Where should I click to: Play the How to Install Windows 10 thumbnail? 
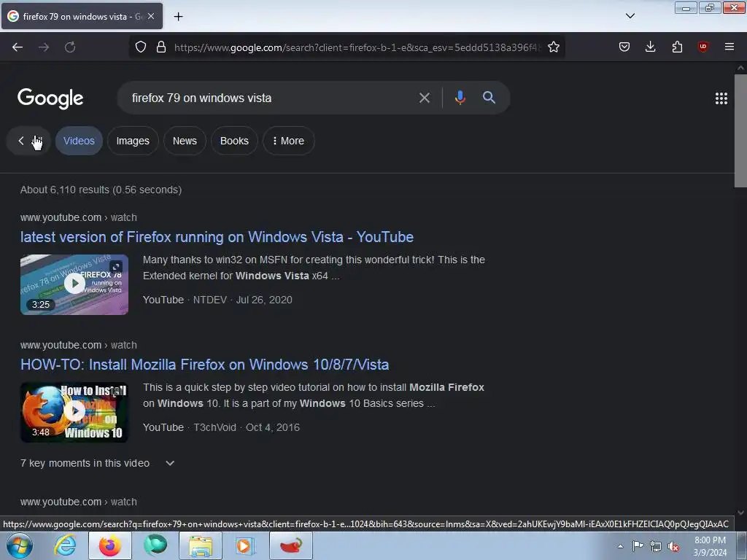pos(74,412)
